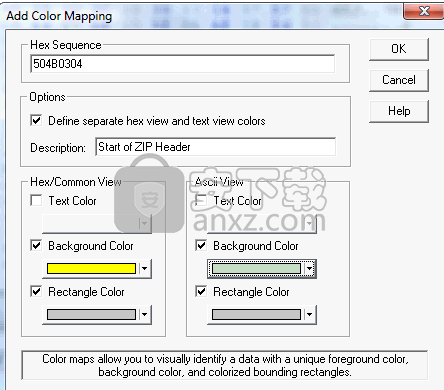
Task: Click the Description text field
Action: click(x=215, y=147)
